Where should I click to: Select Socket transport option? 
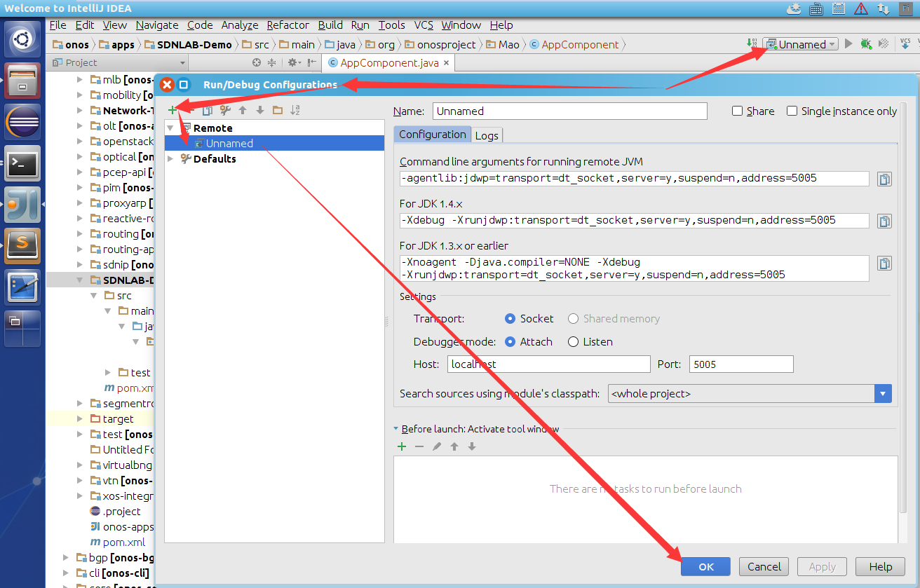click(510, 318)
